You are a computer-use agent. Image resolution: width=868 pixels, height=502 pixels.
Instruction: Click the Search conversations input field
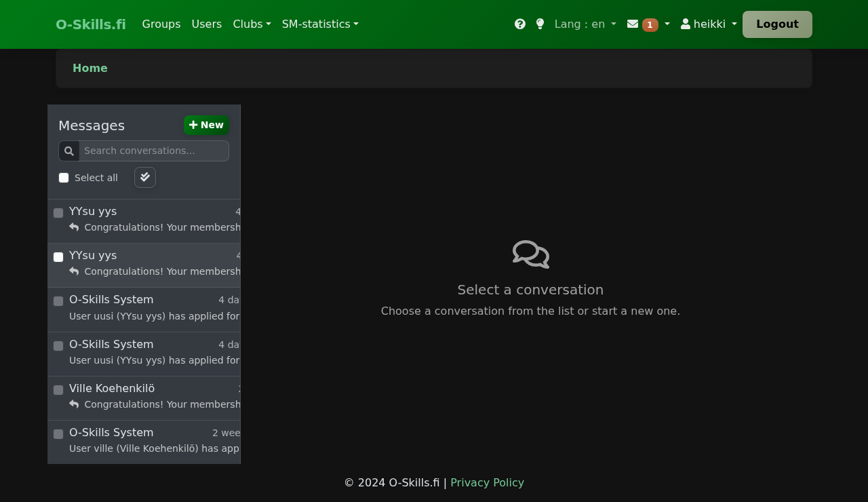154,151
